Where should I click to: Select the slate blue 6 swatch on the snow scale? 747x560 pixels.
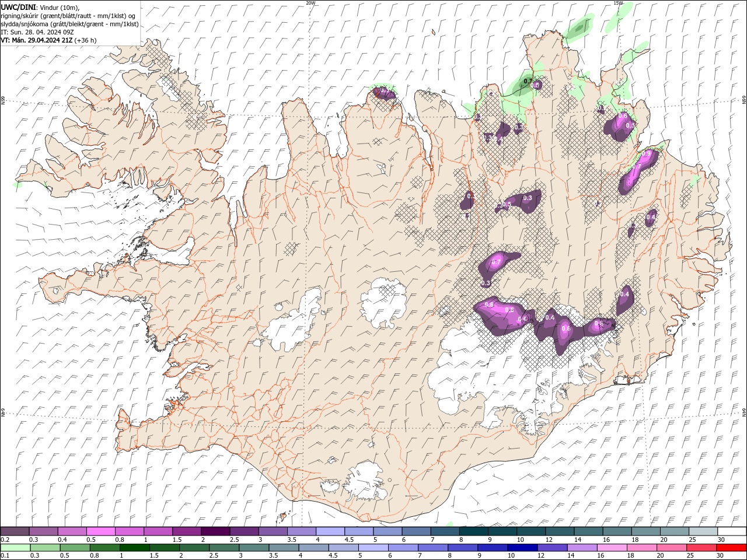416,531
